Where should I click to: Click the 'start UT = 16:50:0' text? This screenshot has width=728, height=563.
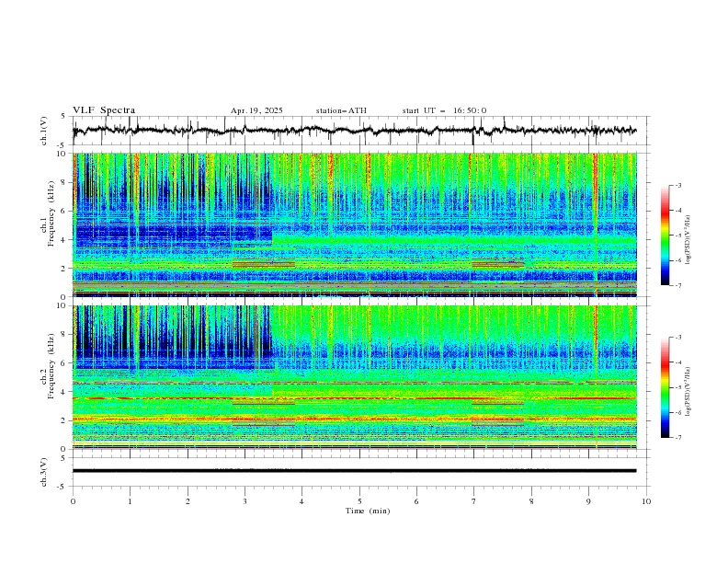point(444,110)
